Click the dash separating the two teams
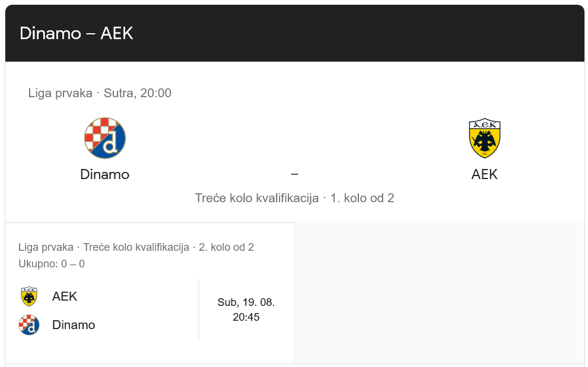Image resolution: width=588 pixels, height=367 pixels. pyautogui.click(x=294, y=174)
